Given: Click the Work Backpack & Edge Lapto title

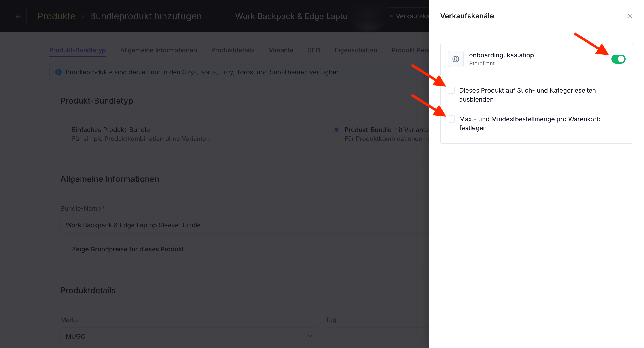Looking at the screenshot, I should [291, 16].
